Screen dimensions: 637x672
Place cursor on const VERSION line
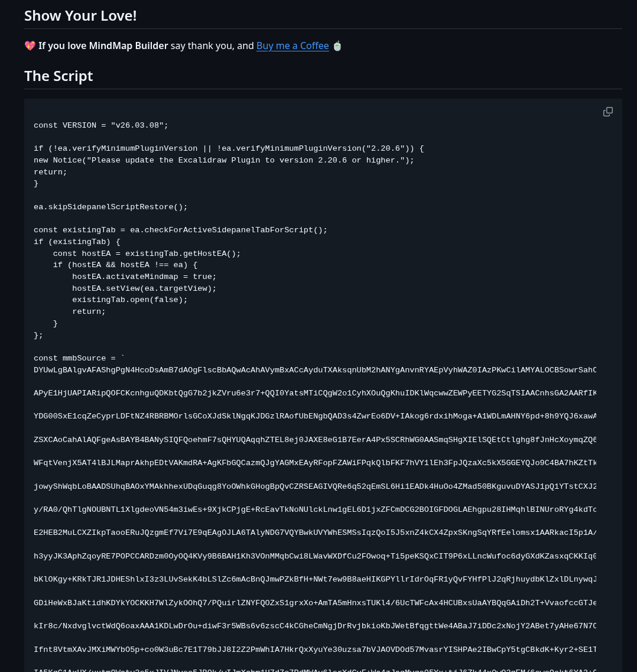pos(101,125)
